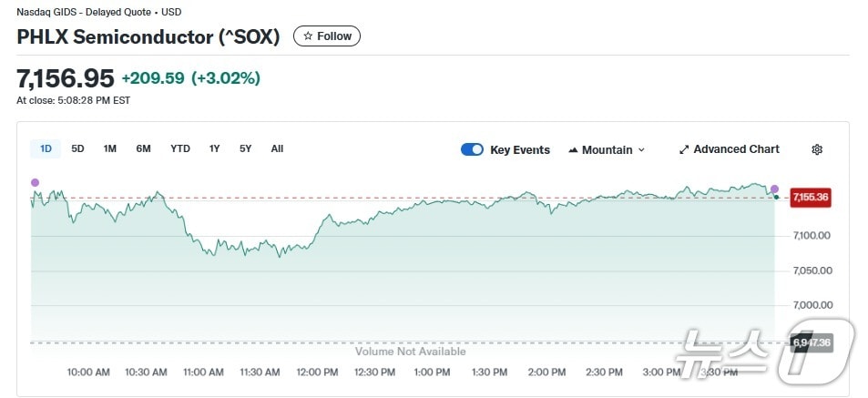The image size is (868, 398).
Task: Click the purple key event dot at chart end
Action: pyautogui.click(x=774, y=189)
